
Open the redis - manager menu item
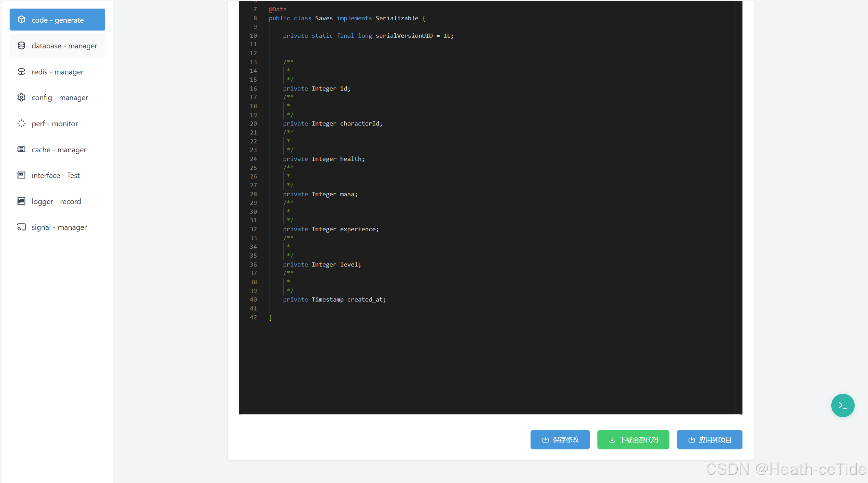[x=57, y=72]
